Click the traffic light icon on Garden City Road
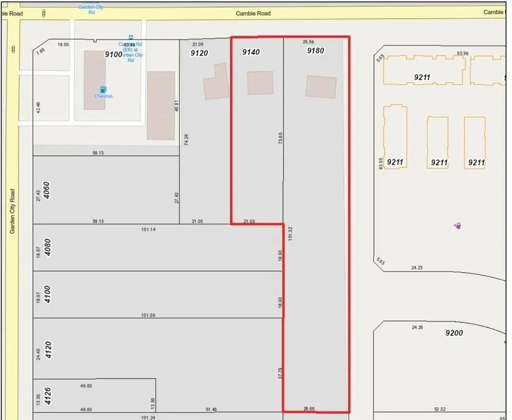 pyautogui.click(x=13, y=49)
